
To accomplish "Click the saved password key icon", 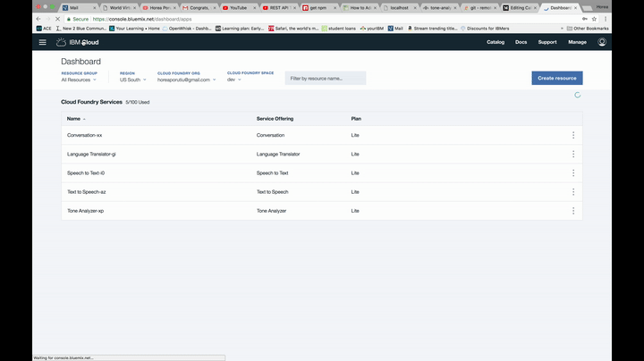I will tap(584, 19).
